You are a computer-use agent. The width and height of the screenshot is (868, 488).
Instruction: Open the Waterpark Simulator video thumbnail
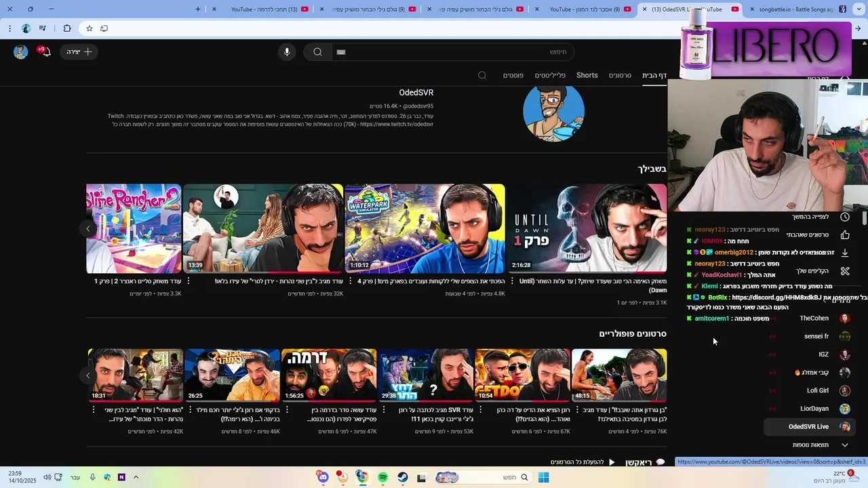coord(425,228)
